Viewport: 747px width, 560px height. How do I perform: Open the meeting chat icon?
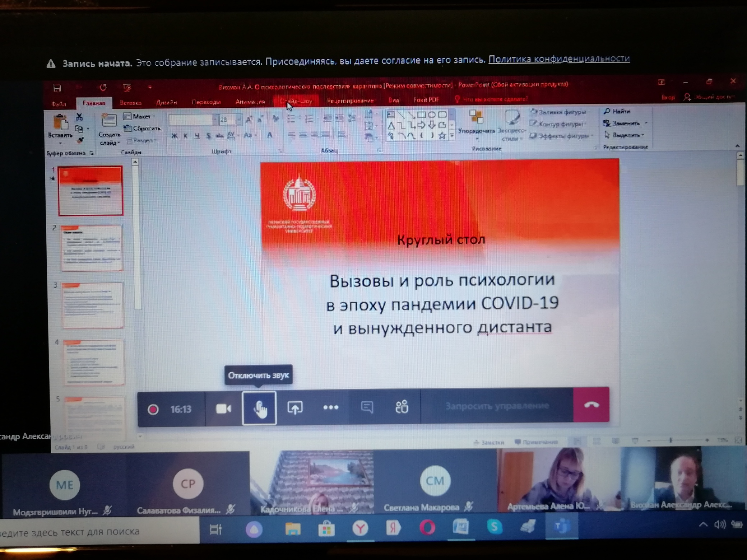tap(367, 407)
